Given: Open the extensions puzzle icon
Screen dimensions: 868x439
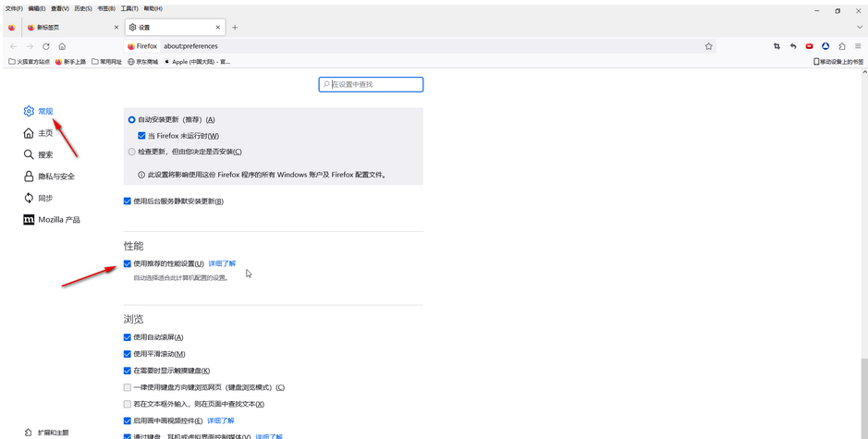Looking at the screenshot, I should point(842,46).
